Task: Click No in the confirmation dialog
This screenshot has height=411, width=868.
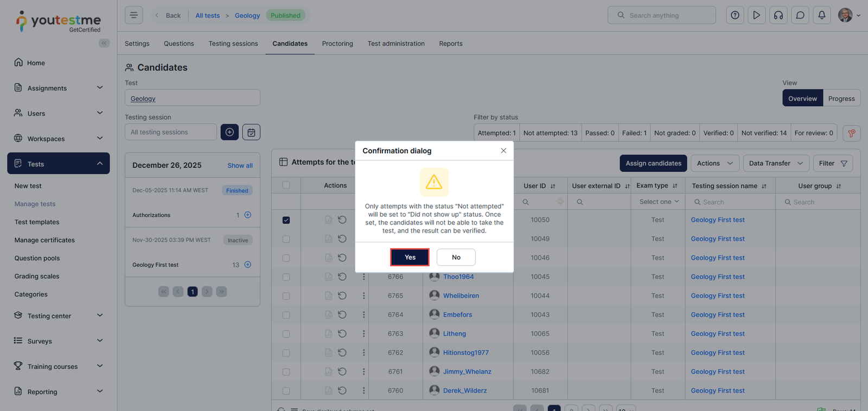Action: pyautogui.click(x=456, y=257)
